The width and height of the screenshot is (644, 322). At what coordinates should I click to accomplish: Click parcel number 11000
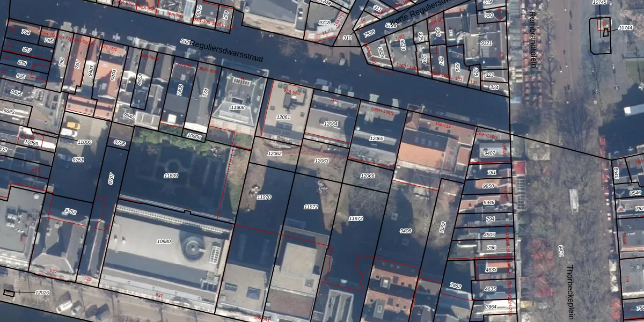tap(84, 142)
